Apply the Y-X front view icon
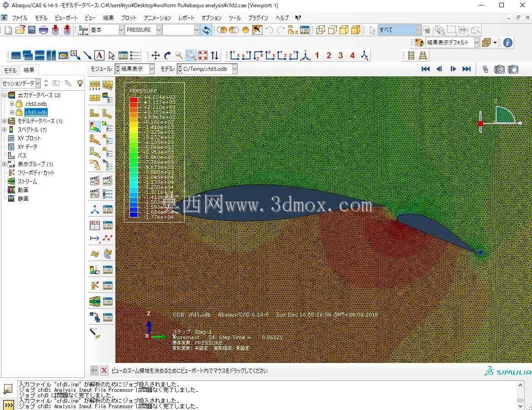 click(x=234, y=55)
